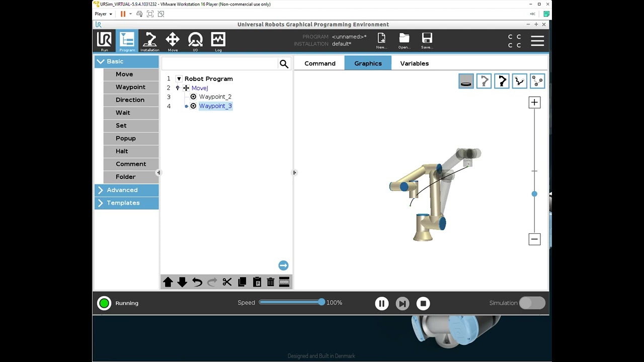644x362 pixels.
Task: Switch to the Variables tab
Action: click(x=415, y=63)
